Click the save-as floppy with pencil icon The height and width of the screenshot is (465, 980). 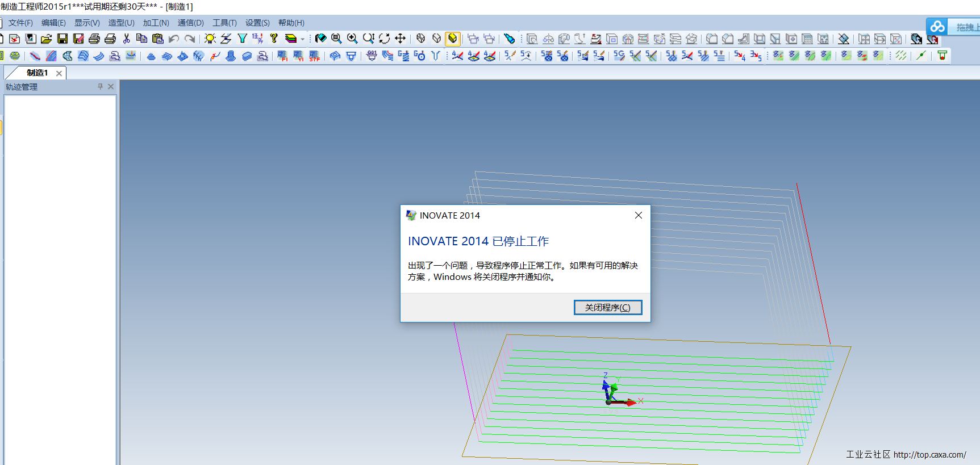[x=78, y=39]
